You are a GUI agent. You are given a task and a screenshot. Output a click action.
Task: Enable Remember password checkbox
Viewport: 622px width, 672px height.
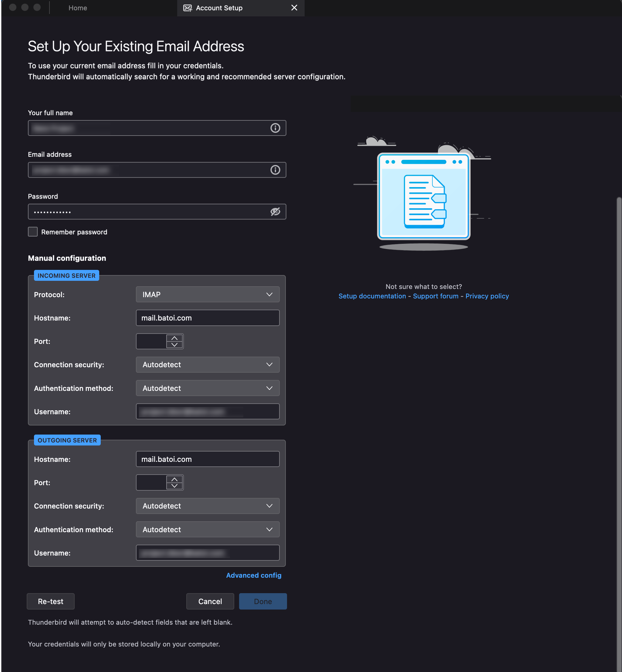[33, 232]
